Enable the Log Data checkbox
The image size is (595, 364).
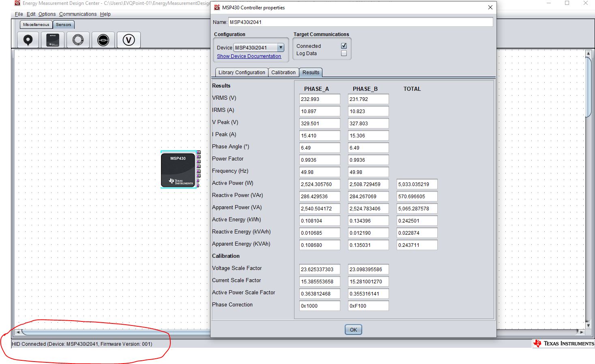coord(344,53)
